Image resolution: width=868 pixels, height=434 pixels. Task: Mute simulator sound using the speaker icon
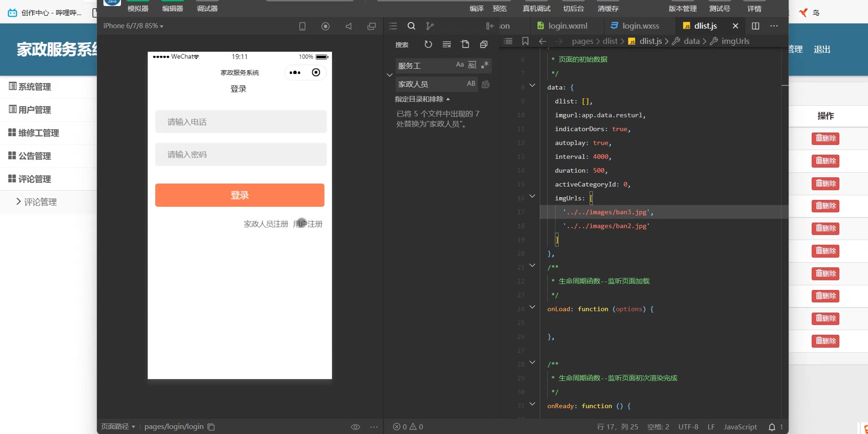point(349,26)
